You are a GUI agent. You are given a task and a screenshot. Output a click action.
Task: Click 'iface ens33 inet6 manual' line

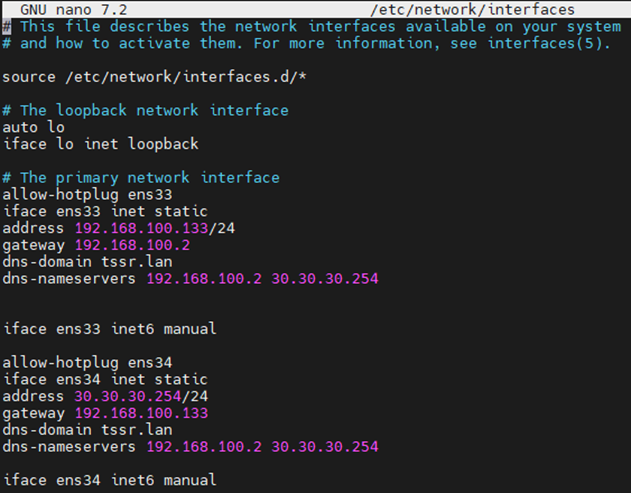point(109,329)
